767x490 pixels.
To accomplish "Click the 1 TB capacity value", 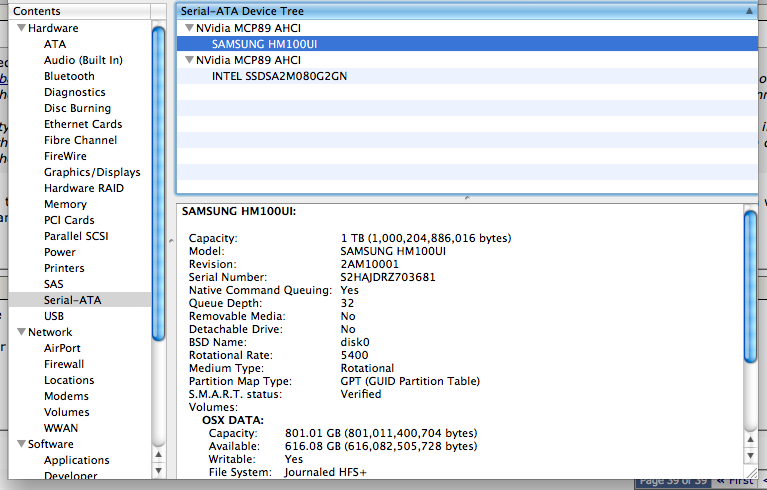I will pyautogui.click(x=426, y=238).
